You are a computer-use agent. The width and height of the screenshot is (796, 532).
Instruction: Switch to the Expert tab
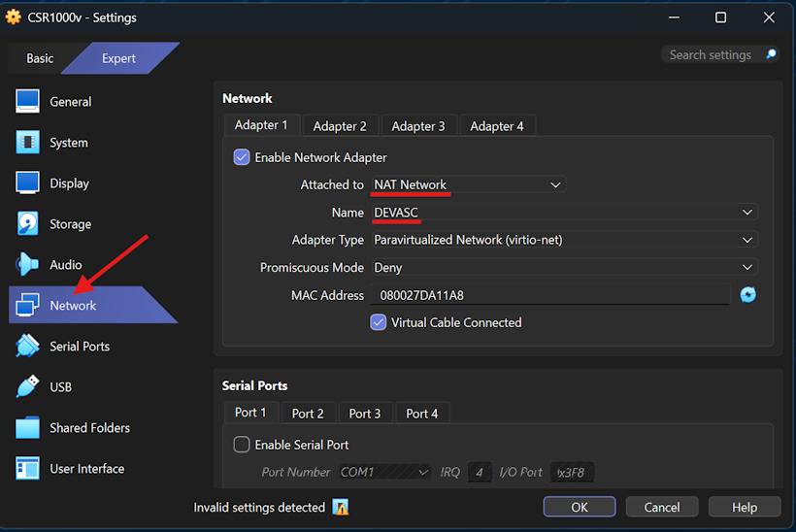[118, 58]
